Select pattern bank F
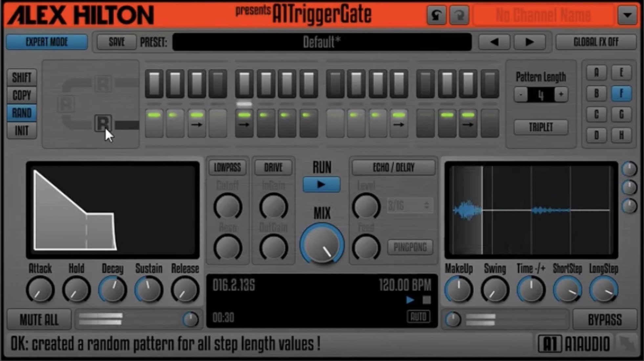 [622, 94]
